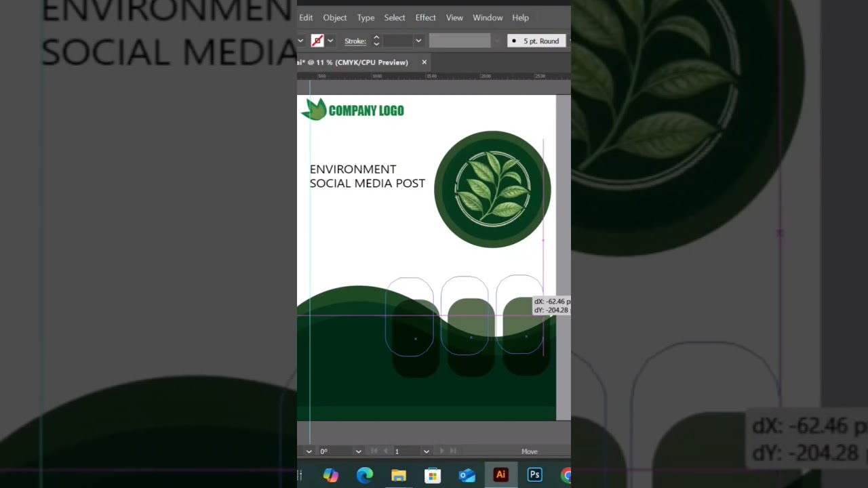Go to last artboard navigation icon
The height and width of the screenshot is (488, 868).
click(x=454, y=451)
